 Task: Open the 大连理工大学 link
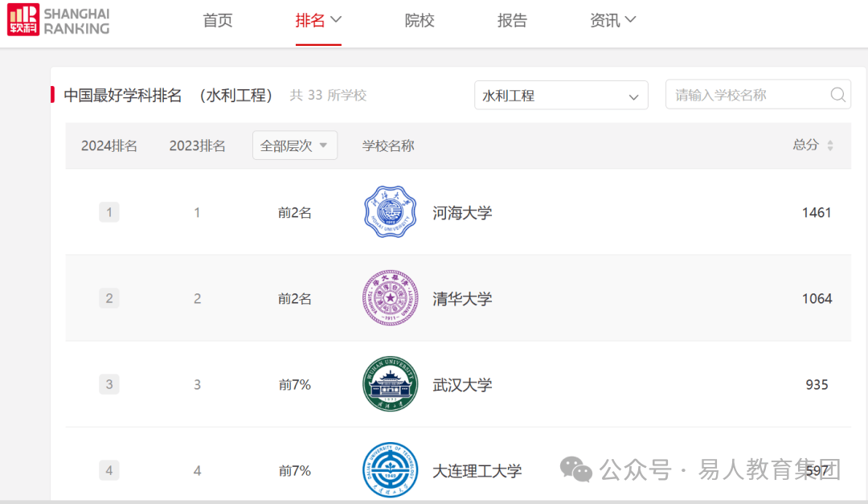point(477,471)
